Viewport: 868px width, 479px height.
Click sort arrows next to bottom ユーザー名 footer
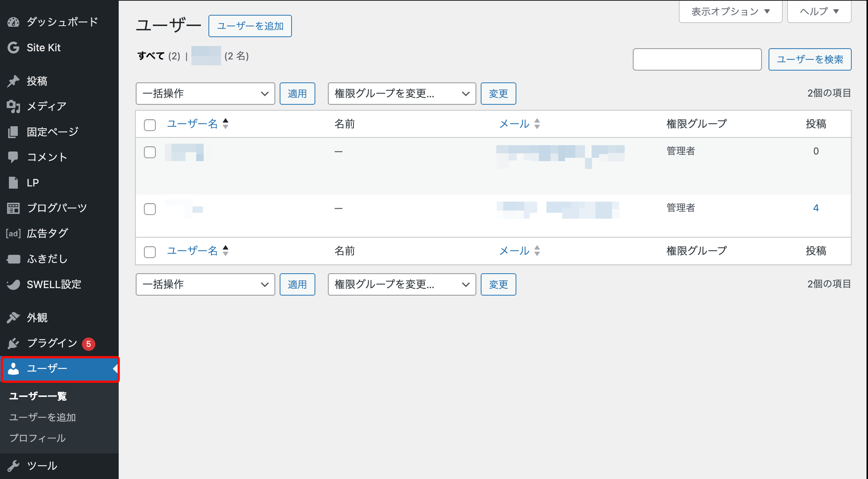pos(226,251)
